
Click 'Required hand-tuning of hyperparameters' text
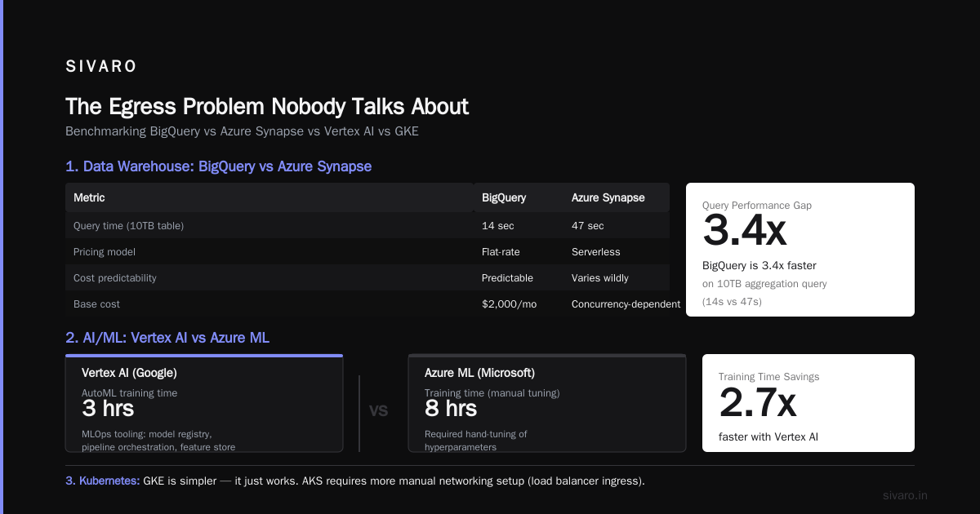pos(476,441)
